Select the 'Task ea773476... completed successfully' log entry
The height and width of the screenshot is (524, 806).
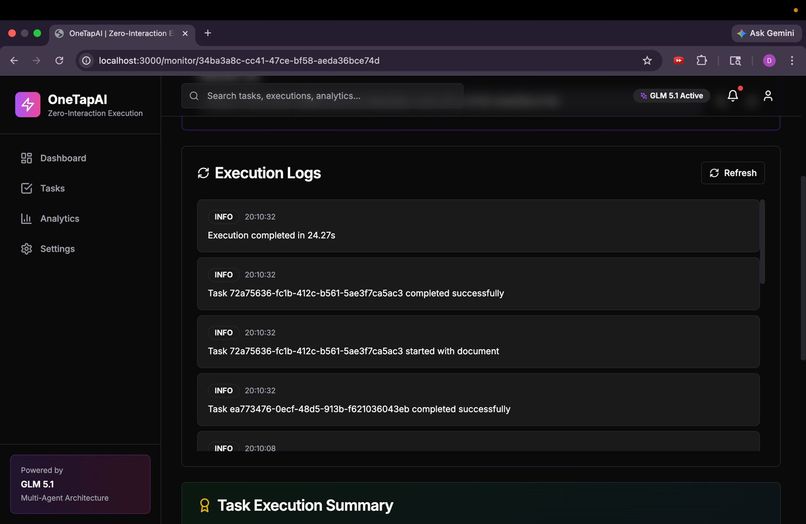478,400
